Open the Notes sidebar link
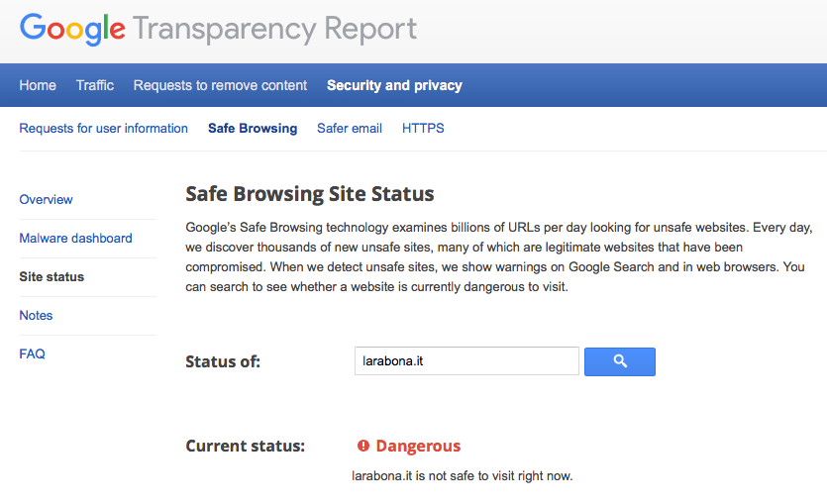 coord(36,315)
